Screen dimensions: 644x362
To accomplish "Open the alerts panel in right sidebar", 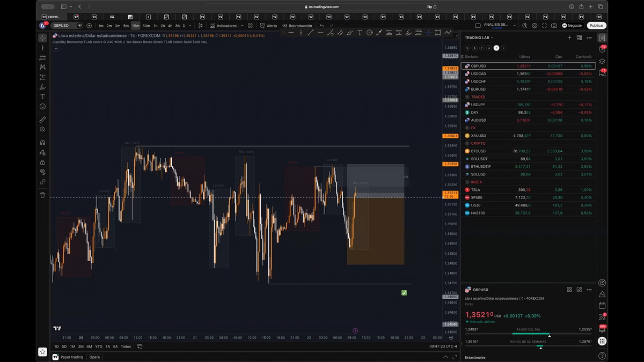I will tap(602, 49).
